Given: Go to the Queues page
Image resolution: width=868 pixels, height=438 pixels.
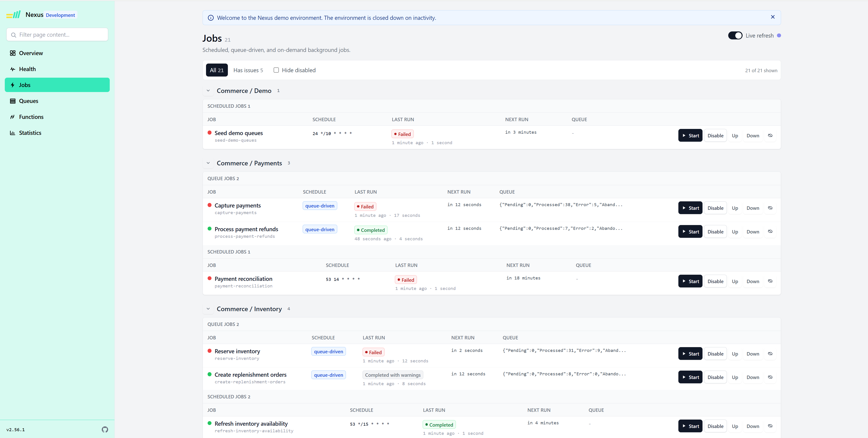Looking at the screenshot, I should coord(57,101).
